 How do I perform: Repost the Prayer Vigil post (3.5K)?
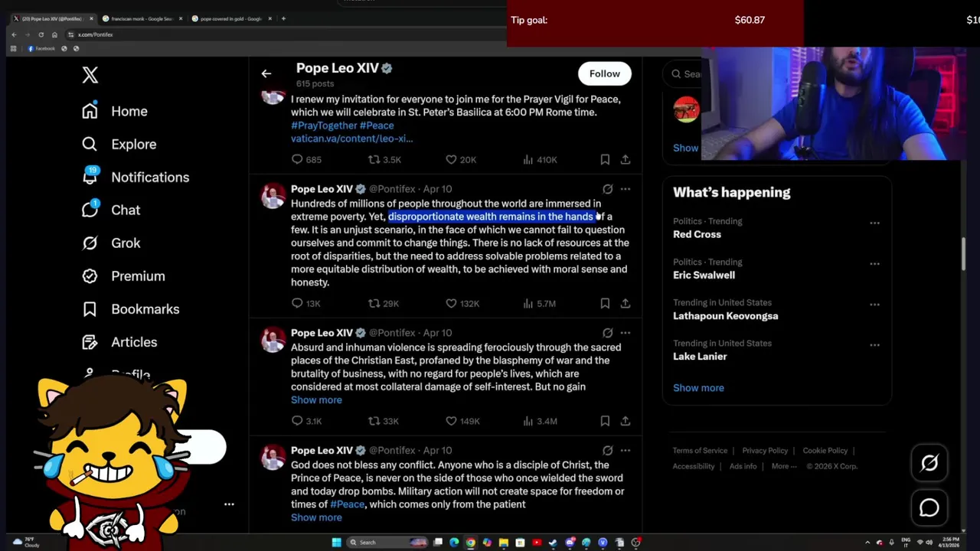coord(384,159)
